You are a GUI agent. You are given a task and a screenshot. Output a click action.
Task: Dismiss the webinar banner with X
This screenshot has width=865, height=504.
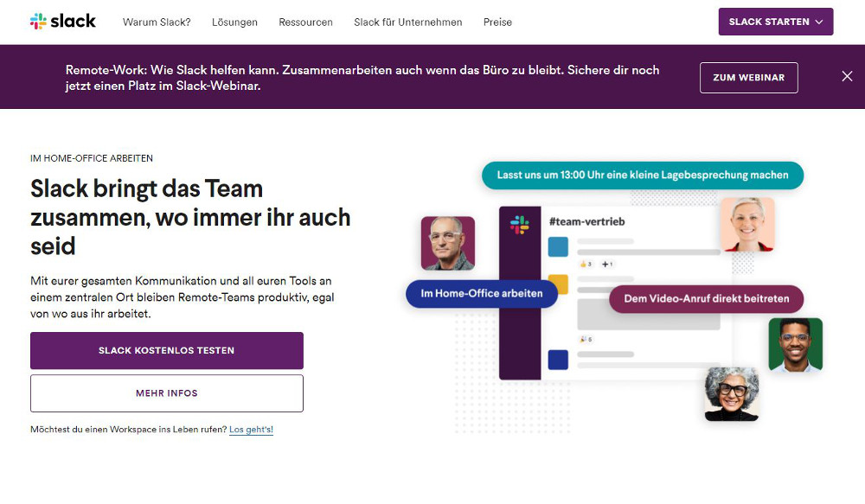[847, 77]
